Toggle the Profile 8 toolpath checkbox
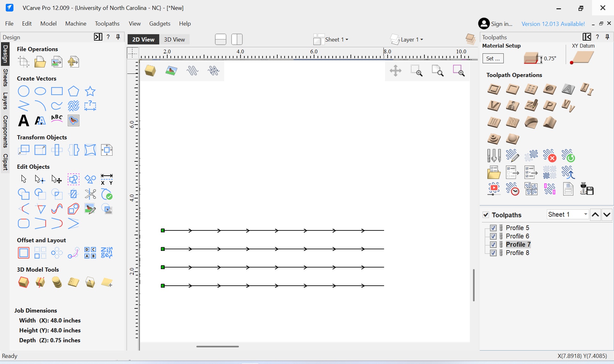This screenshot has width=614, height=364. (x=493, y=253)
